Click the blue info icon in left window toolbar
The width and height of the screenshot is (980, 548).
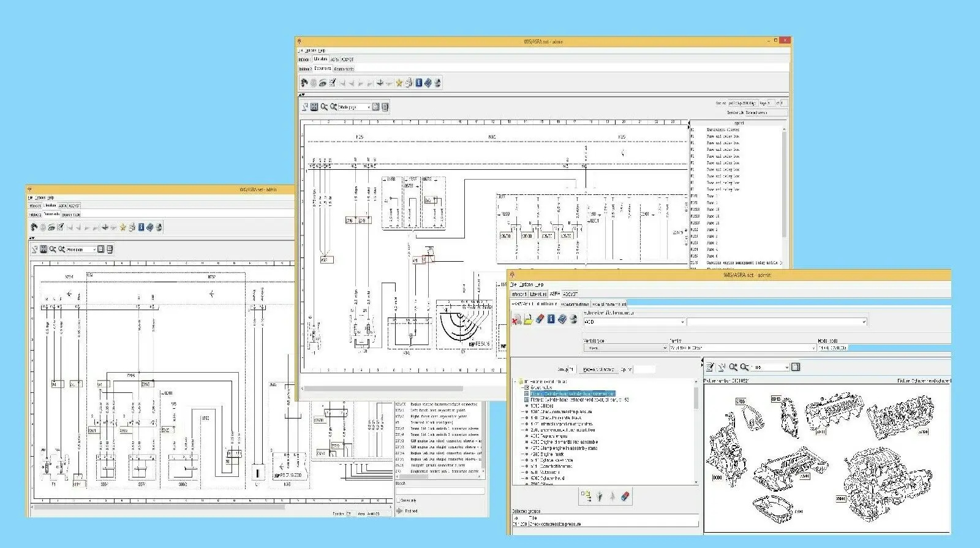pos(141,227)
